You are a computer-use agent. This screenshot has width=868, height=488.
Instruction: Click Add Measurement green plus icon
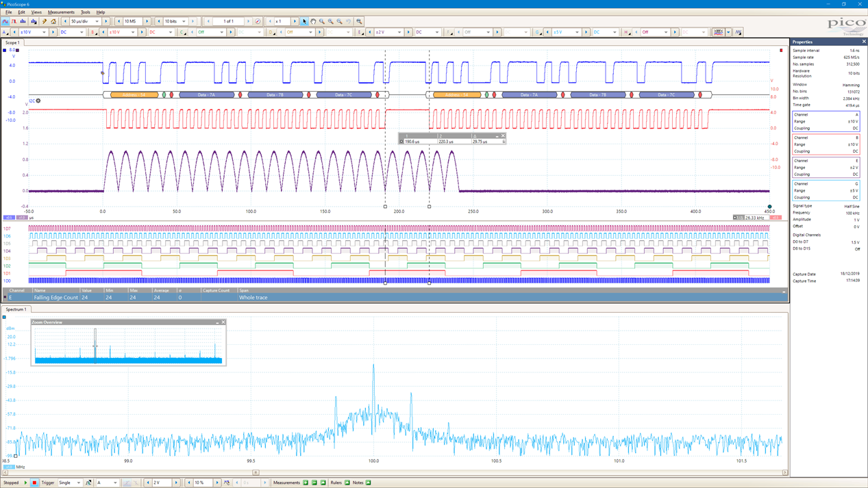tap(306, 483)
